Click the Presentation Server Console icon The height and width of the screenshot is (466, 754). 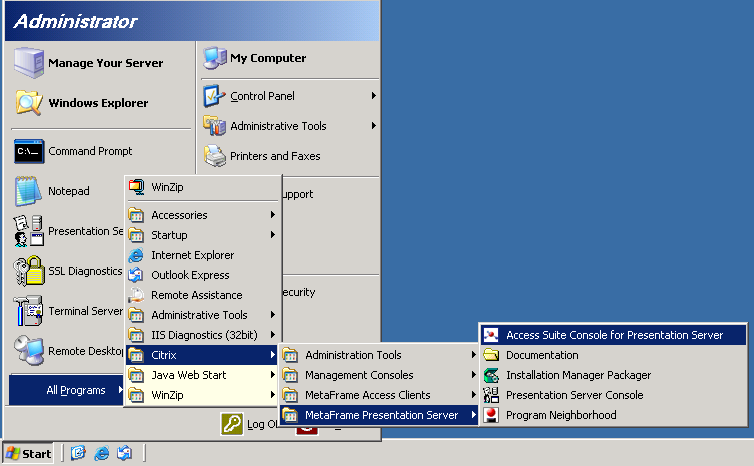[x=491, y=395]
